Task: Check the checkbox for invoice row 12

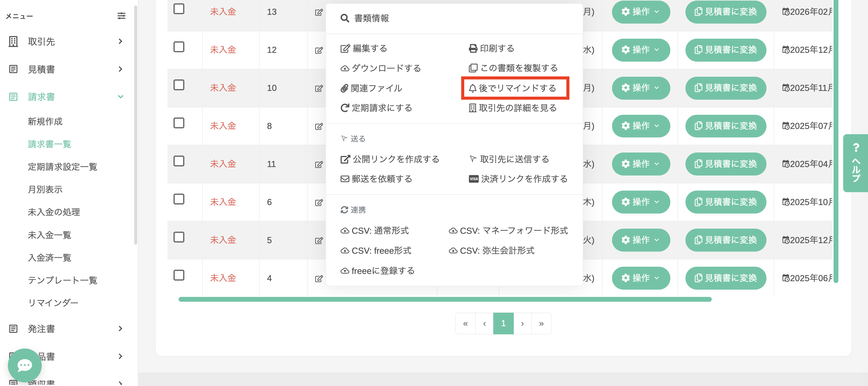Action: pyautogui.click(x=179, y=47)
